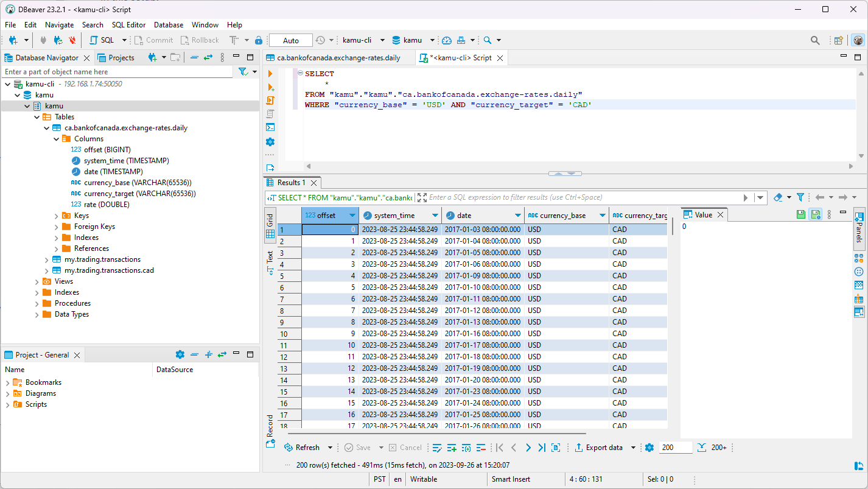Collapse the kamu-cli connection tree node
Viewport: 868px width, 489px height.
7,84
